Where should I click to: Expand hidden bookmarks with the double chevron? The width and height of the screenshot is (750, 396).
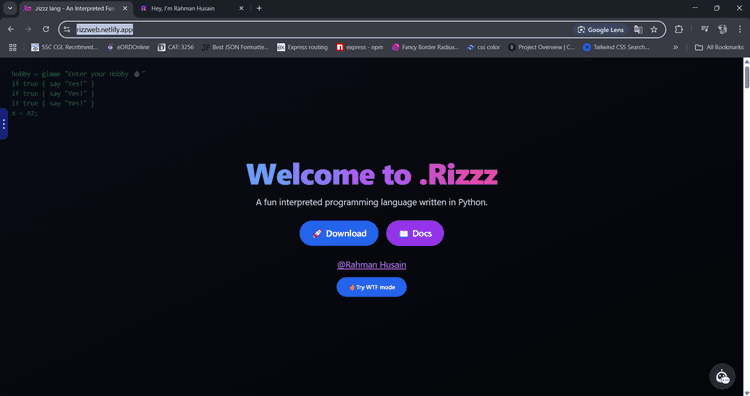(675, 47)
